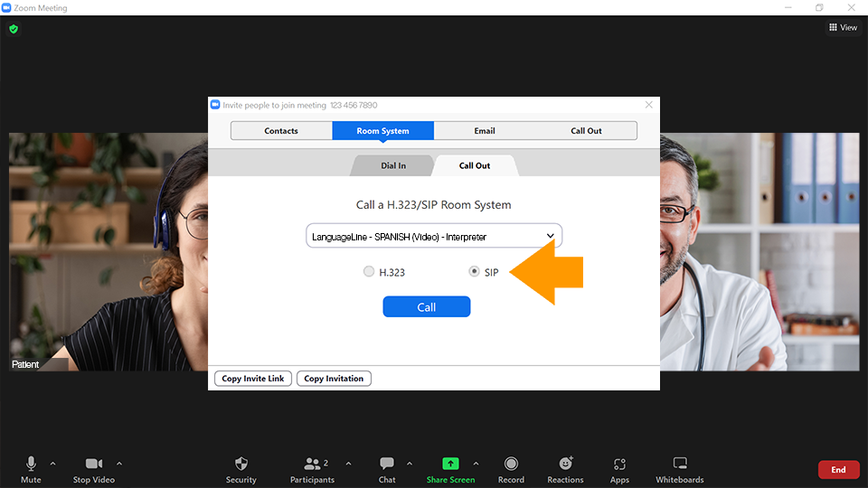Viewport: 868px width, 488px height.
Task: Open the Apps toolbar icon
Action: pos(619,464)
